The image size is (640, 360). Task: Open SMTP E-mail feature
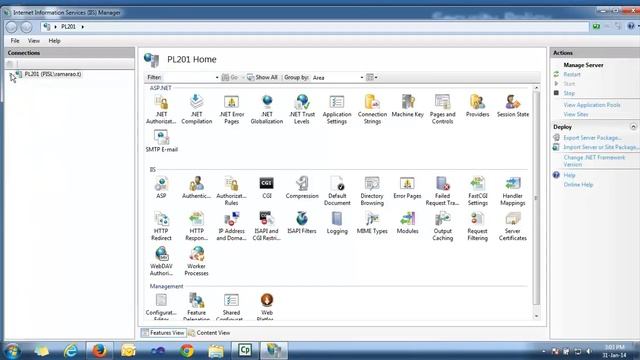(x=161, y=141)
